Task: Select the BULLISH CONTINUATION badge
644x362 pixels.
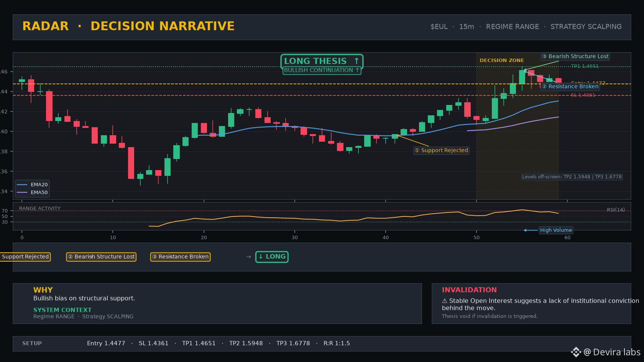Action: [x=322, y=70]
